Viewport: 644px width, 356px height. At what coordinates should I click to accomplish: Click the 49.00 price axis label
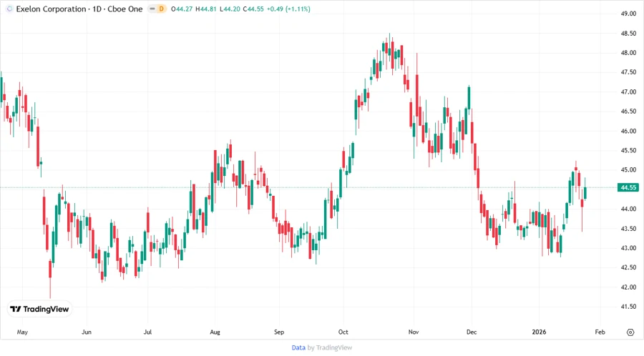pyautogui.click(x=628, y=14)
